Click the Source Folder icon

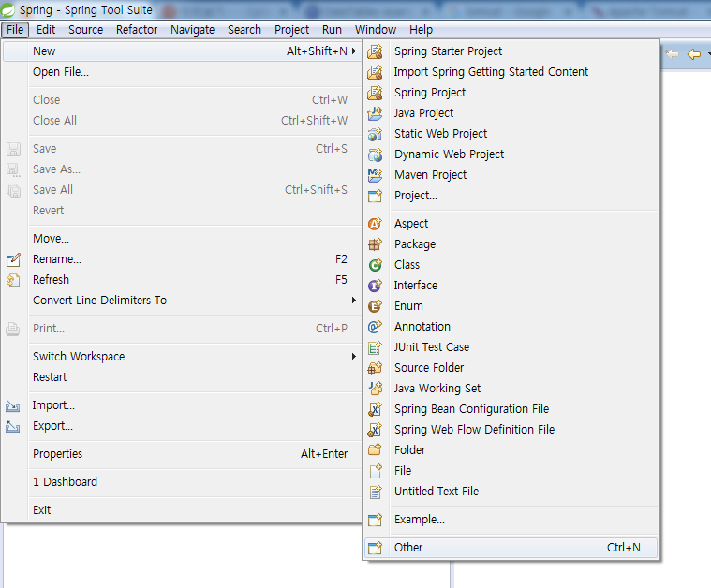coord(375,368)
